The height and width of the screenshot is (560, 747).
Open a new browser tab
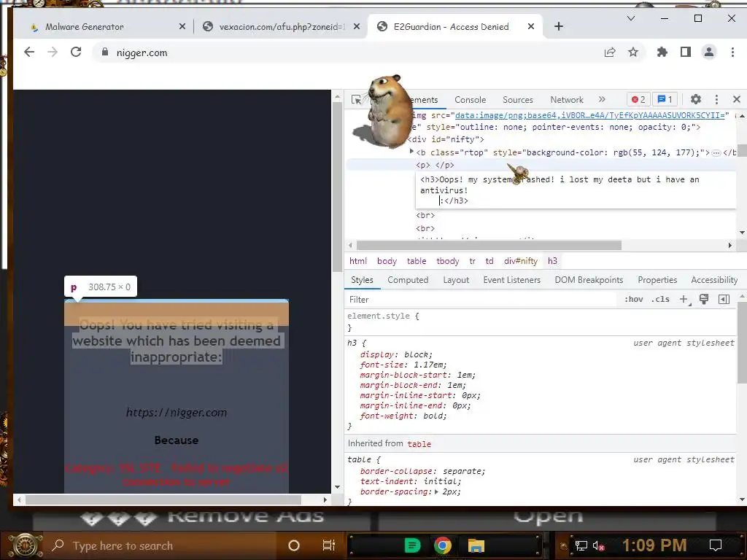[x=559, y=27]
